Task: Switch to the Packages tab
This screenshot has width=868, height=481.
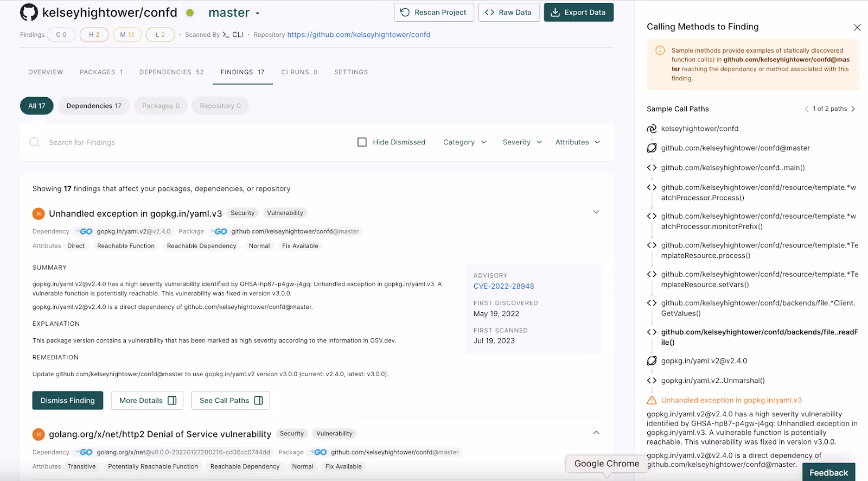Action: pos(101,72)
